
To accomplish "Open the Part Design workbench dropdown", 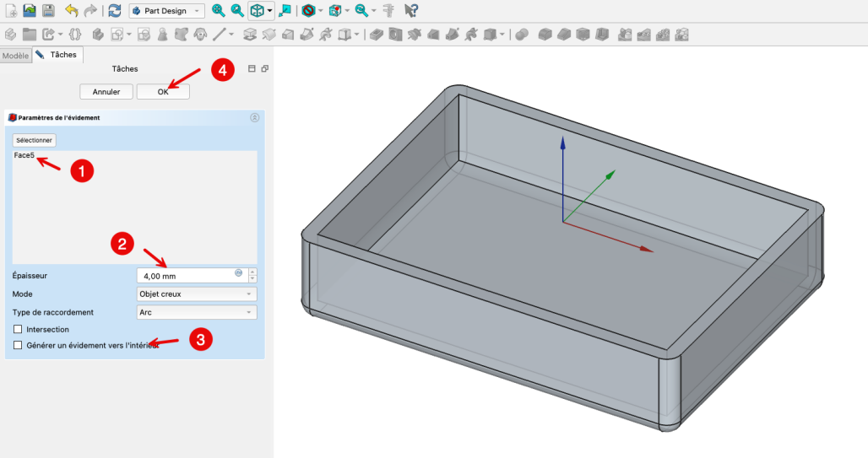I will [166, 11].
